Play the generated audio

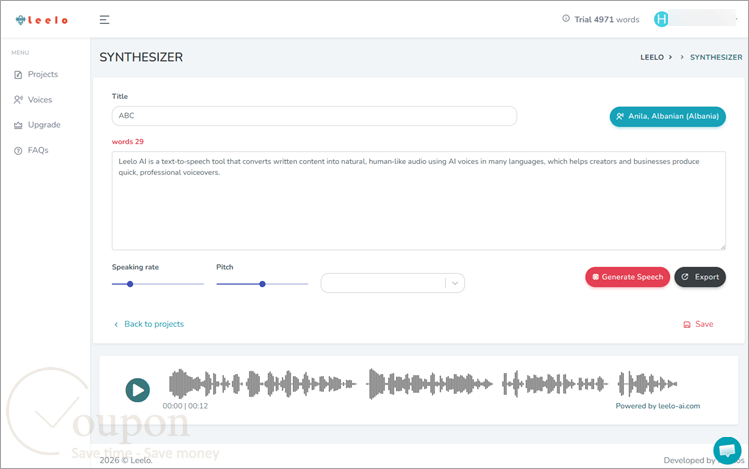pyautogui.click(x=138, y=390)
